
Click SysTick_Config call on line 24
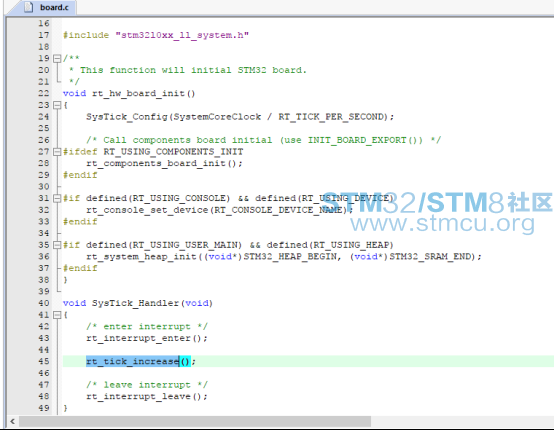pos(127,117)
